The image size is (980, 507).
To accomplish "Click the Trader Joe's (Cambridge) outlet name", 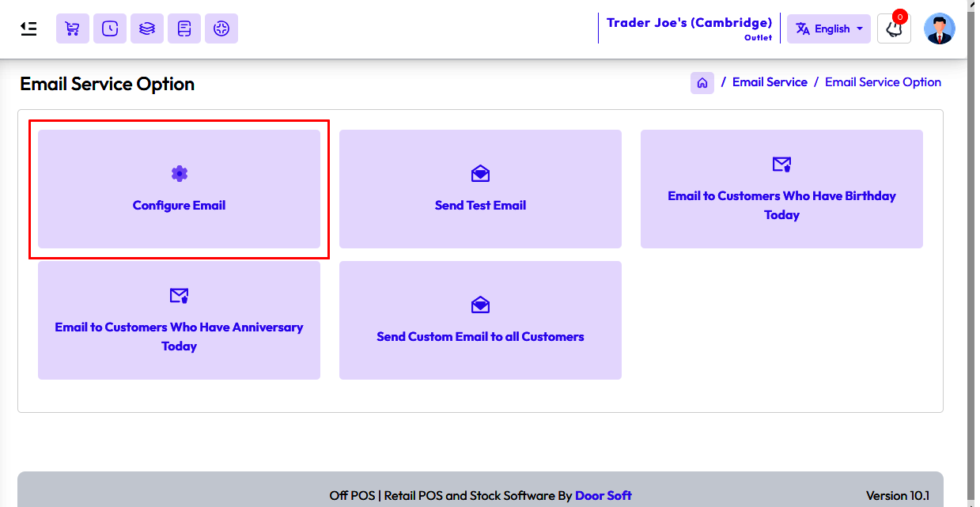I will pyautogui.click(x=689, y=22).
